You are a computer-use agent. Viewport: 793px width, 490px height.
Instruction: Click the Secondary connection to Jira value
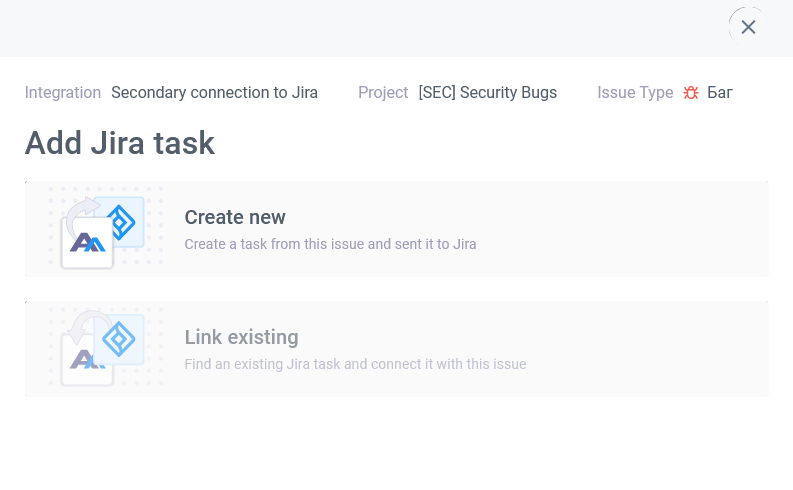tap(214, 93)
